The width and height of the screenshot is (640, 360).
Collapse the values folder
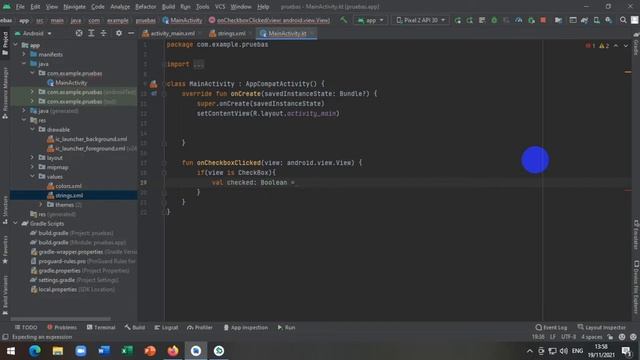tap(32, 176)
